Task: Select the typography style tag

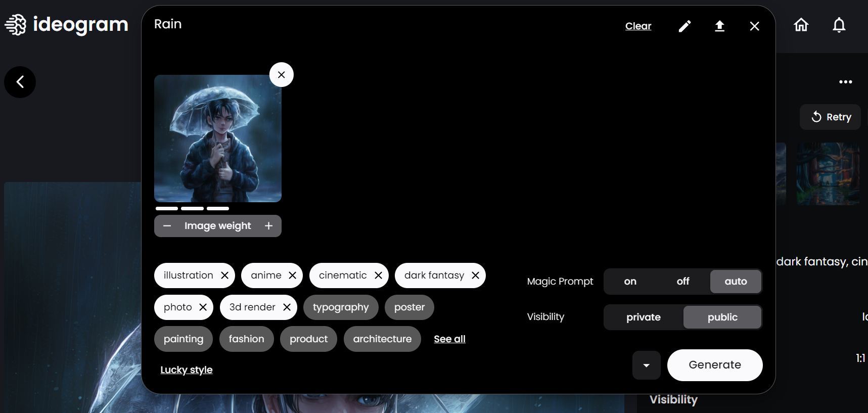Action: coord(341,307)
